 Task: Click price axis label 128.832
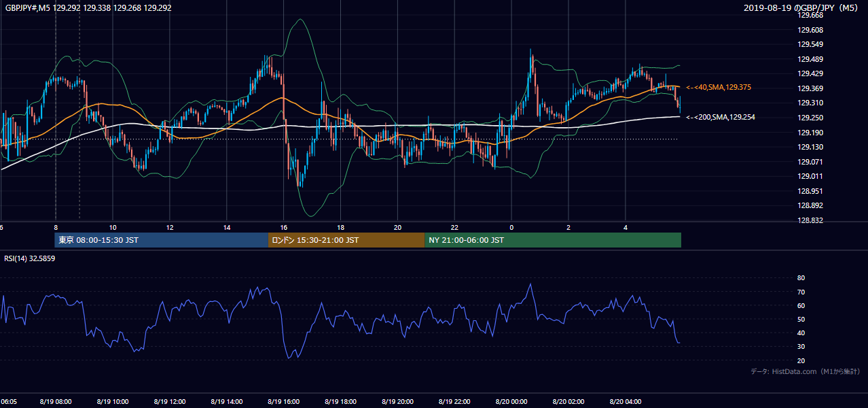coord(810,220)
